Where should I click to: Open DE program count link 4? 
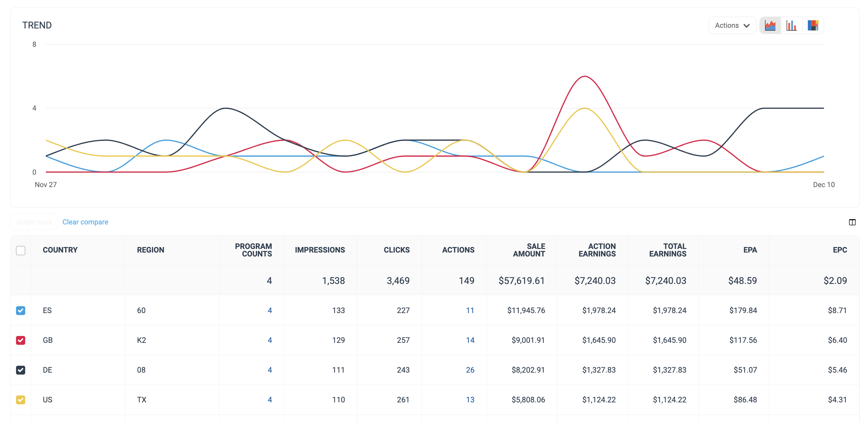(269, 370)
